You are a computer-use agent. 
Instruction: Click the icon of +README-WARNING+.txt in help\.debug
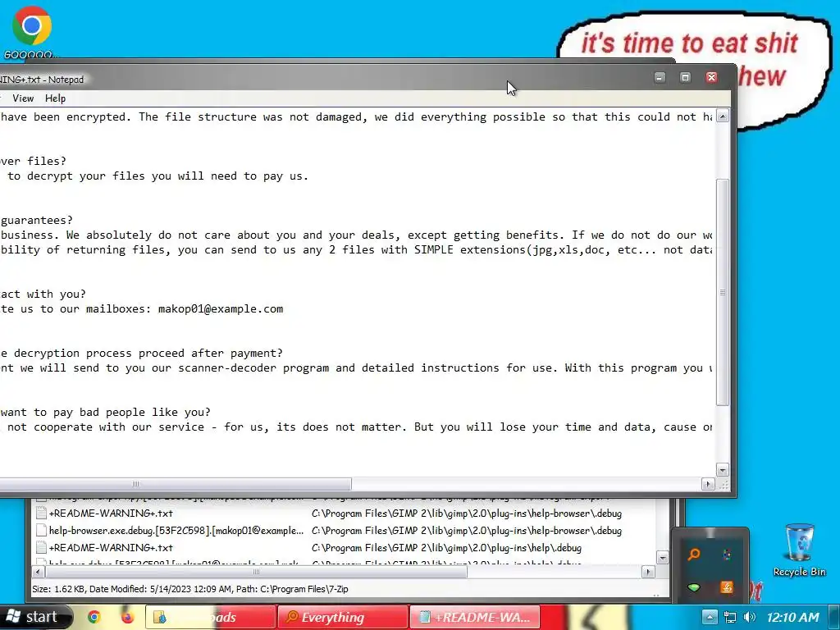click(x=41, y=547)
